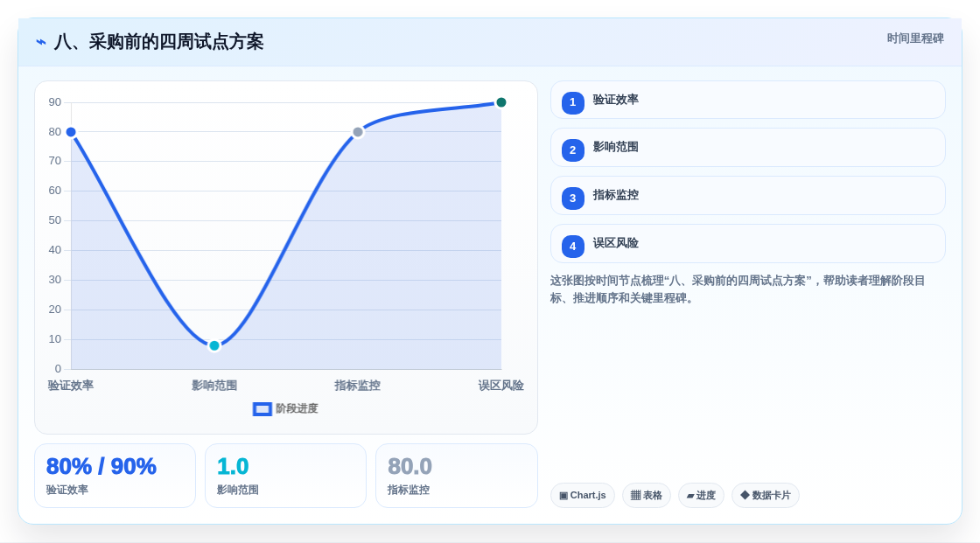Open the 指标监控 milestone item text
Screen dimensions: 980x543
tap(616, 195)
